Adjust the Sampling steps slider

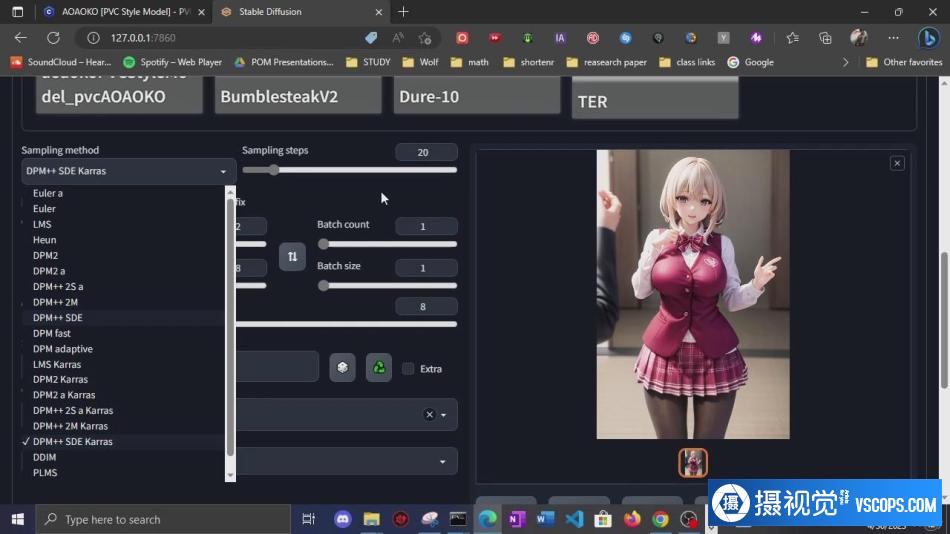click(350, 170)
